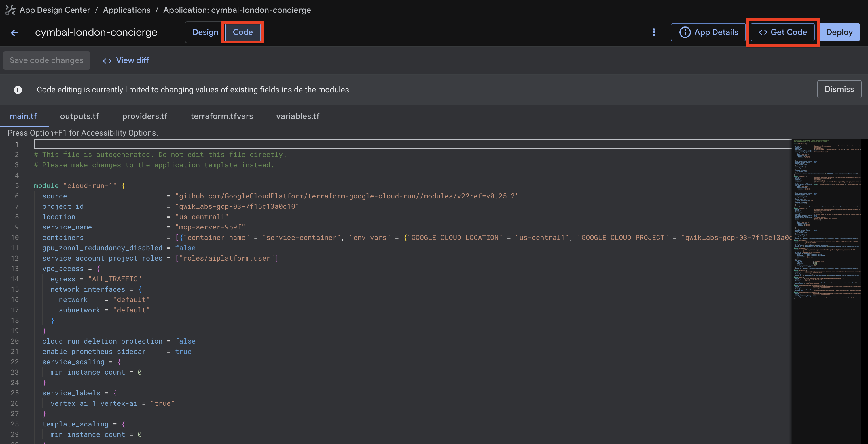
Task: Click the cloud_run_deletion_protection false value
Action: [x=185, y=341]
